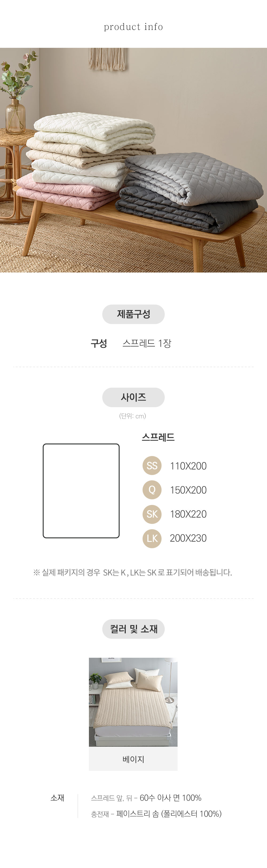
Task: Click the 110X200 size text
Action: (188, 466)
